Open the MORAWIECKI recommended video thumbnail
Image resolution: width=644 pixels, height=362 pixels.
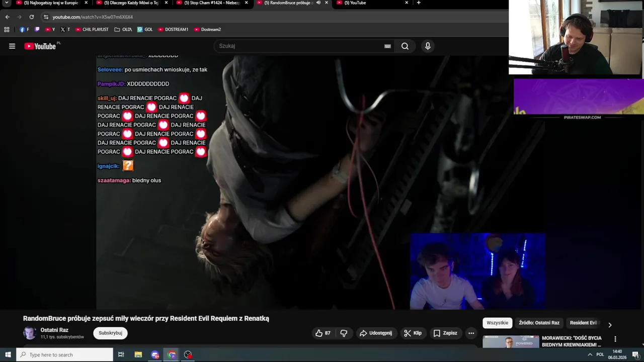(511, 341)
